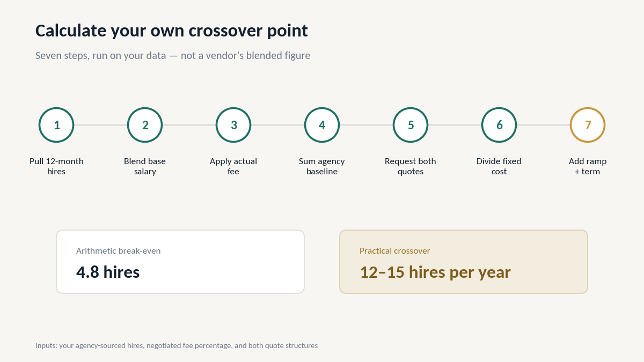The height and width of the screenshot is (362, 644).
Task: Click 'Request both quotes' label
Action: click(x=411, y=166)
